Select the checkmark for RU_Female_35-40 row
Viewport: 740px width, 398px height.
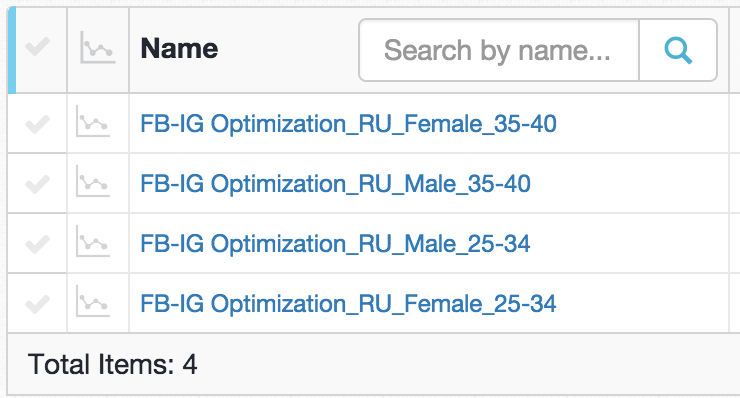click(37, 124)
